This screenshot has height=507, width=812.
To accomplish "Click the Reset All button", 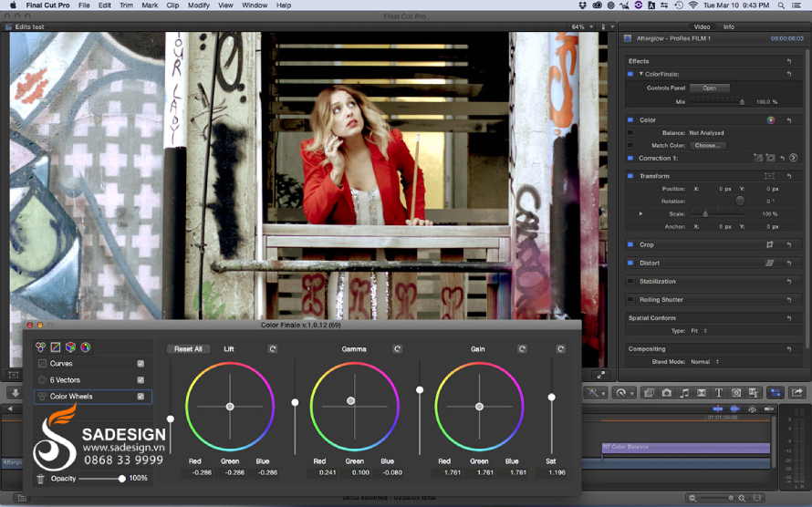I will (x=188, y=349).
